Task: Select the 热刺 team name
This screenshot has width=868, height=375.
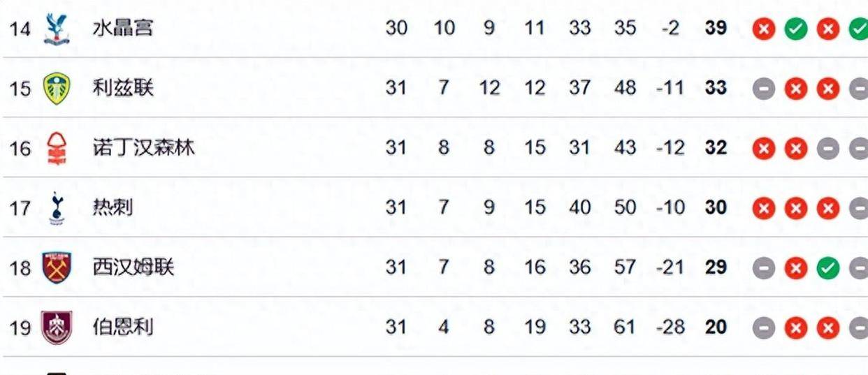Action: [x=113, y=208]
